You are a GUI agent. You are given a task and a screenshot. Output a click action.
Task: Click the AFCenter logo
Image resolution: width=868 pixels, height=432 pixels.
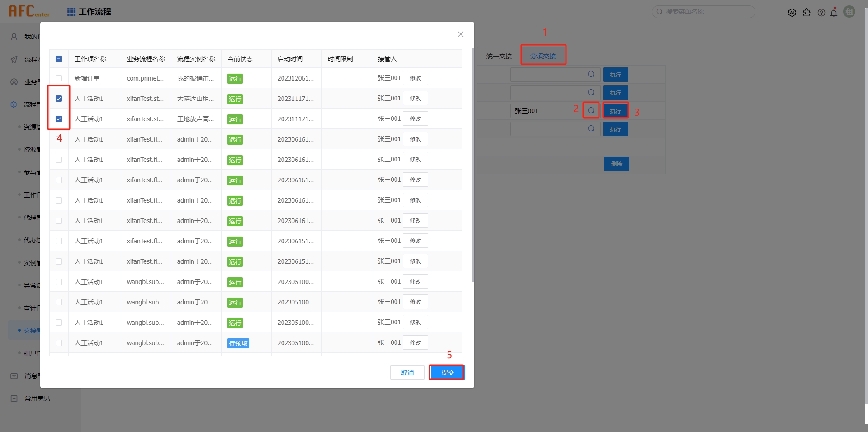pos(28,11)
